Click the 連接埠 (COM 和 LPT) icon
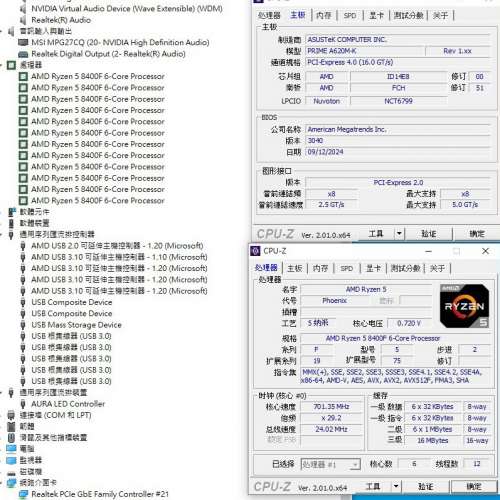Viewport: 500px width, 500px height. click(11, 415)
